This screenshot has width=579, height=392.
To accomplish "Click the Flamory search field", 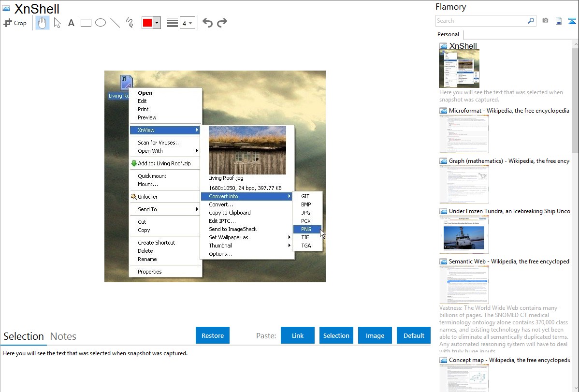I will (x=481, y=21).
